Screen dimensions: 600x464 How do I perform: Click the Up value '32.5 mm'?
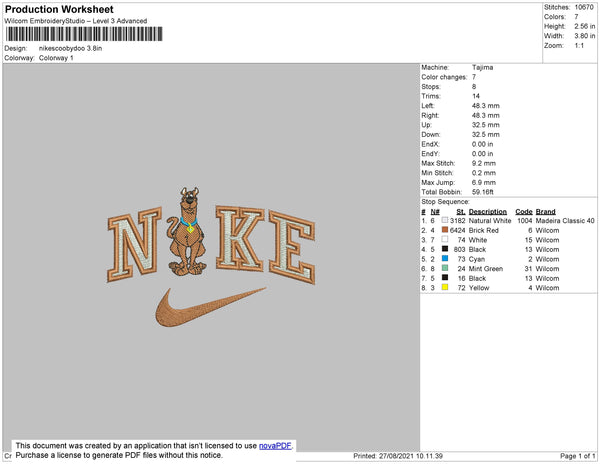[486, 125]
